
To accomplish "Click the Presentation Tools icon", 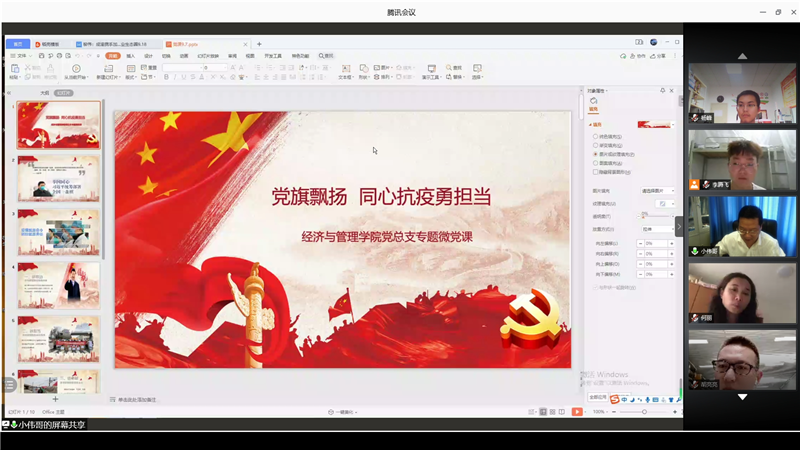I will coord(432,68).
